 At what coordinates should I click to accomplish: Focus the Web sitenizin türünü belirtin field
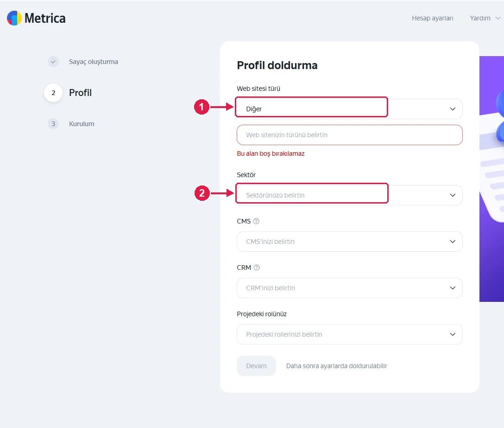[x=349, y=135]
